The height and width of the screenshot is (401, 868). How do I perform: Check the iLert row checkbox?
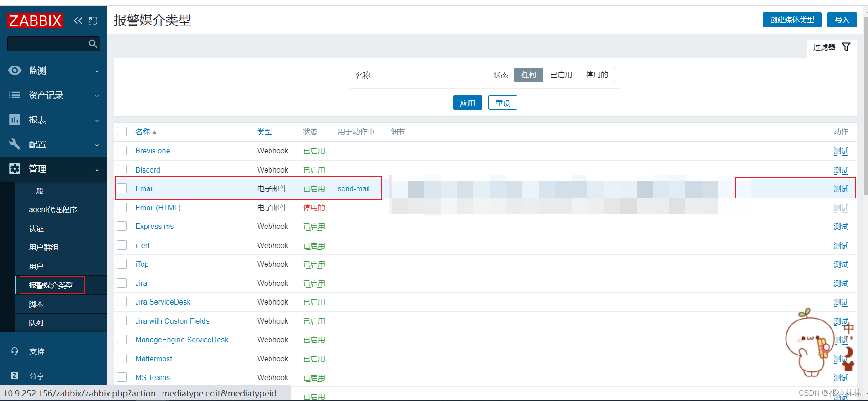[122, 245]
